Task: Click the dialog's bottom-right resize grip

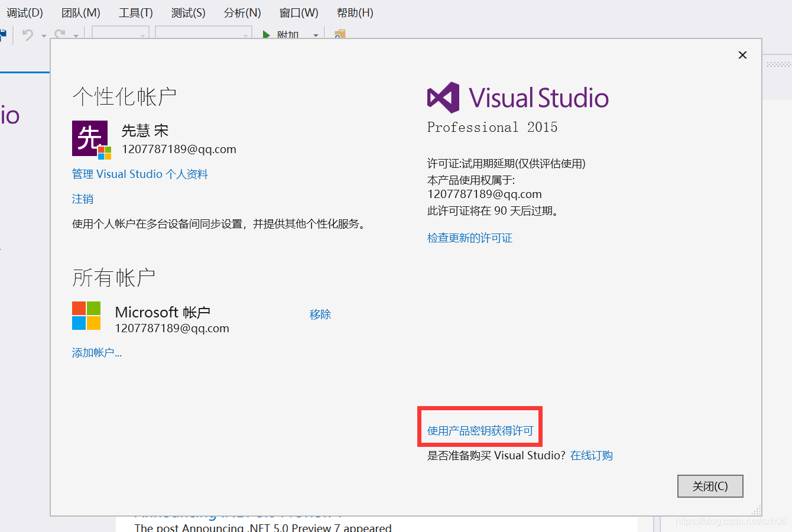Action: [x=756, y=510]
